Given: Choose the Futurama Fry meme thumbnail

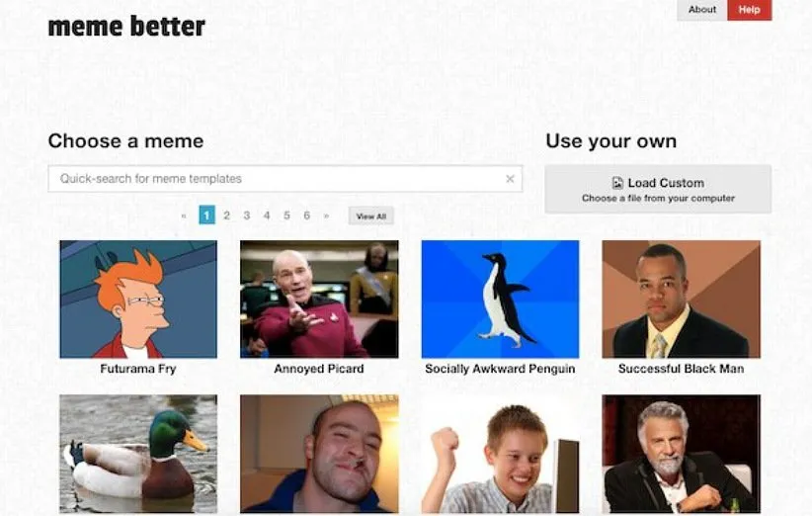Looking at the screenshot, I should tap(138, 299).
